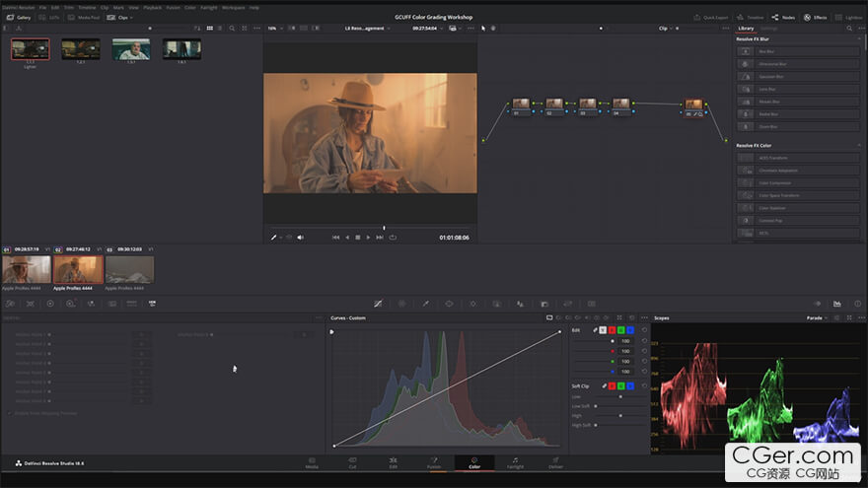868x488 pixels.
Task: Open the Camera Raw palette
Action: [10, 304]
